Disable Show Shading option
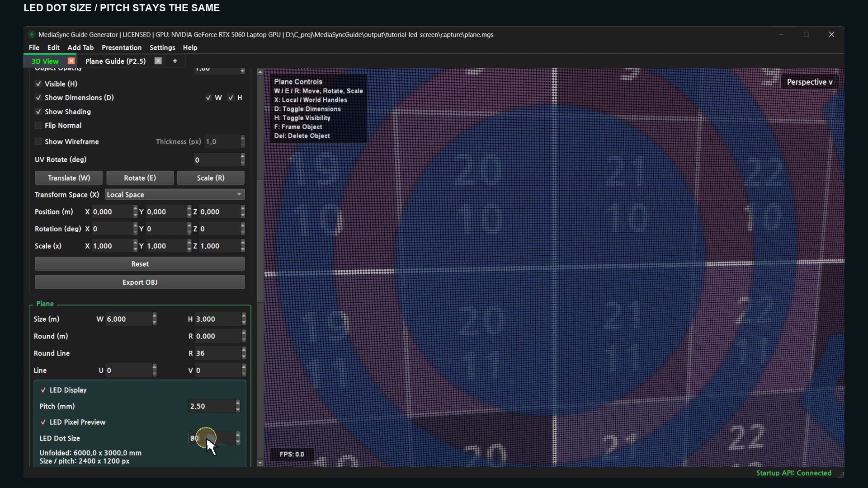868x488 pixels. [x=38, y=112]
